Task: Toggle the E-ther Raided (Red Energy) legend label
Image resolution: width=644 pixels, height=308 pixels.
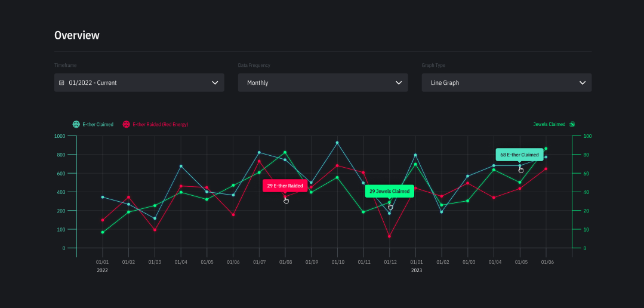Action: (160, 125)
